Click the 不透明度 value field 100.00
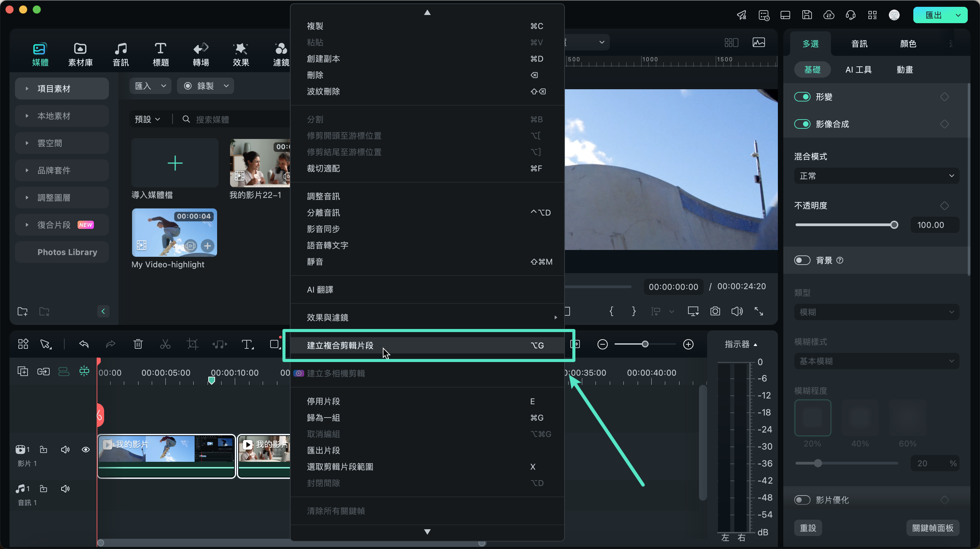The image size is (980, 549). [x=934, y=225]
